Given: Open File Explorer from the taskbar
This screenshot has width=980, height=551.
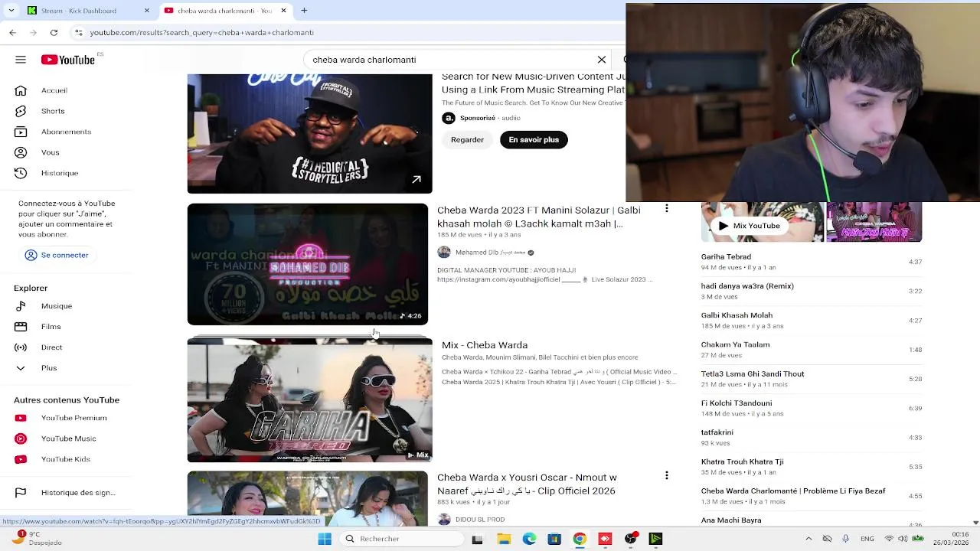Looking at the screenshot, I should [x=504, y=539].
